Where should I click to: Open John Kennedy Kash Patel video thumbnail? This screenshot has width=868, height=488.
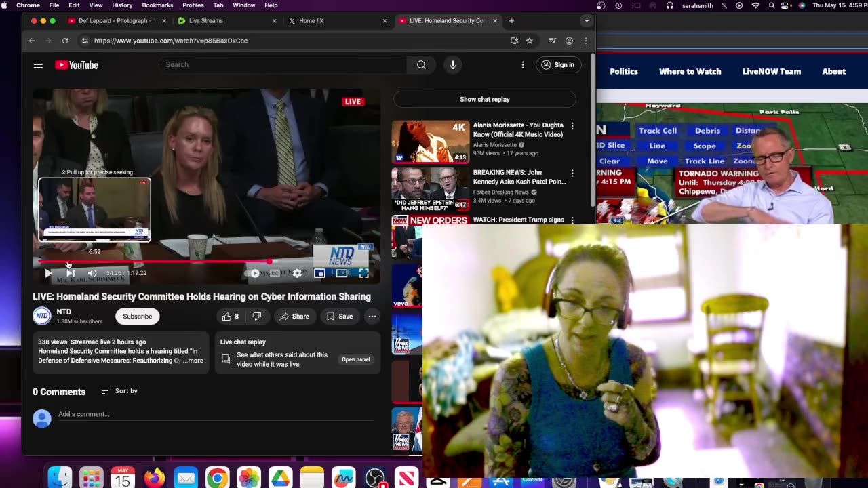coord(431,189)
